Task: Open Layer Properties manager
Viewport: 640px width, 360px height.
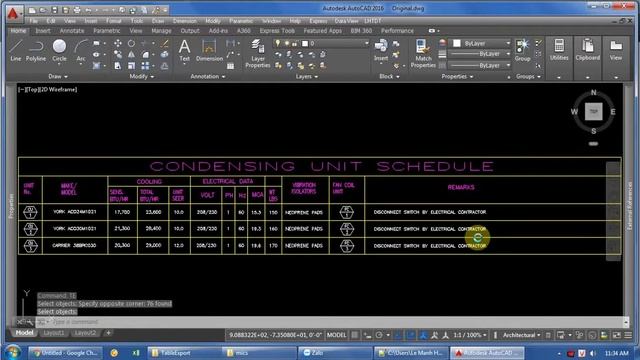Action: point(258,53)
